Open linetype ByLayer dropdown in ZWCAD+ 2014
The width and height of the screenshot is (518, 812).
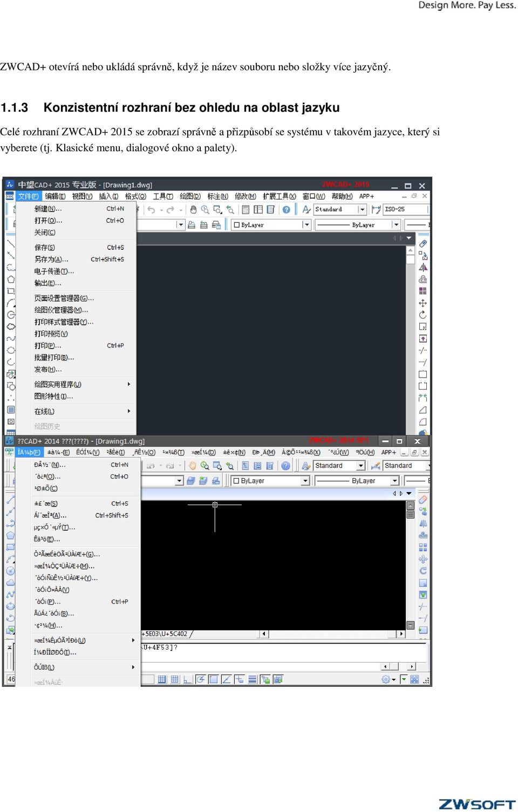point(395,481)
